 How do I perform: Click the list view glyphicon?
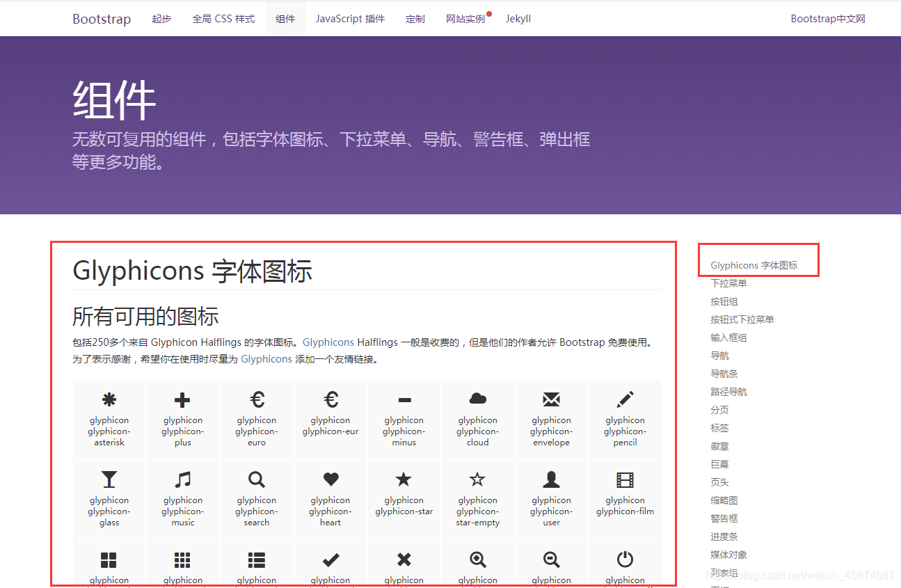point(257,559)
